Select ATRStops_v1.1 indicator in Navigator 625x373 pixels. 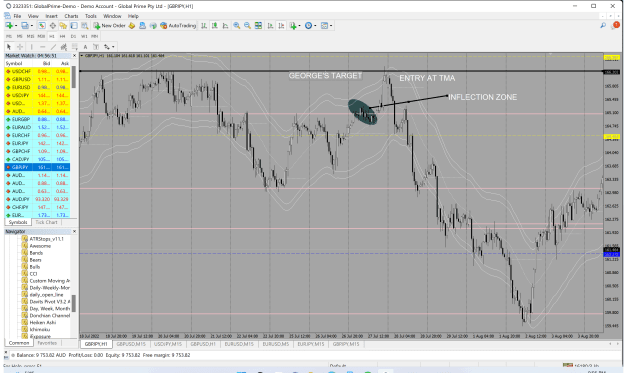(x=43, y=239)
